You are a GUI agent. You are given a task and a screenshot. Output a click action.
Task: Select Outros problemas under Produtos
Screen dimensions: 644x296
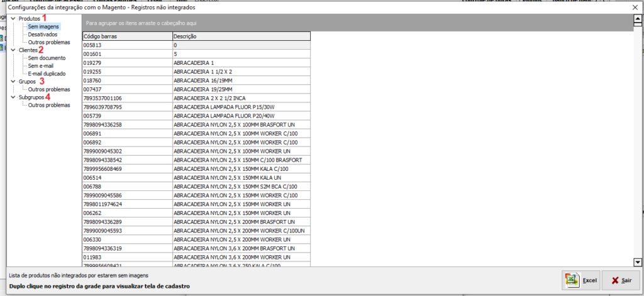click(49, 42)
